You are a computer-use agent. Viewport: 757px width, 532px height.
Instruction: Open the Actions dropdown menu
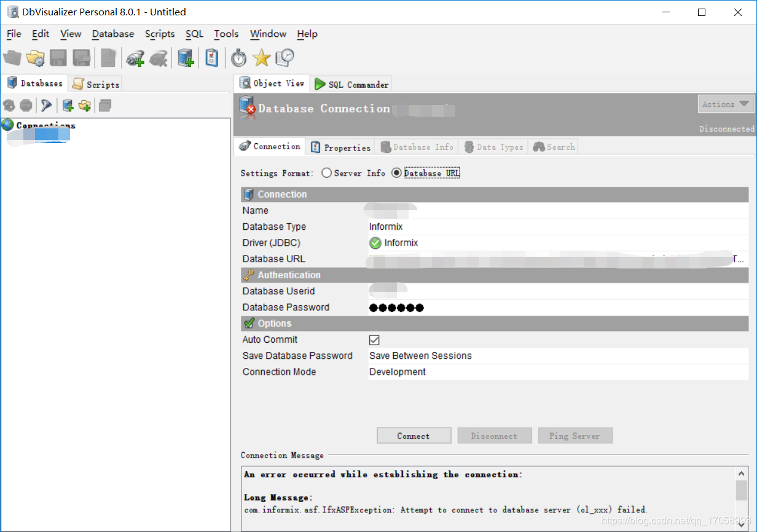726,104
